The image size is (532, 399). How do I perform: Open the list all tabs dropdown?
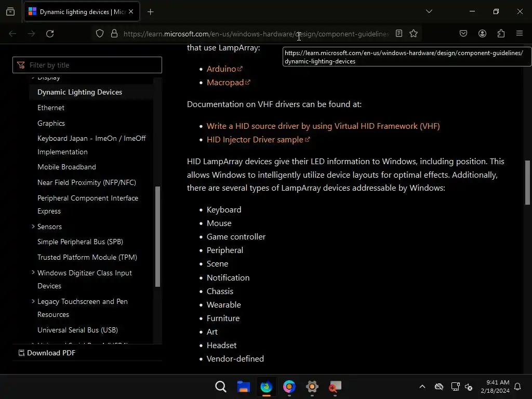(x=429, y=11)
